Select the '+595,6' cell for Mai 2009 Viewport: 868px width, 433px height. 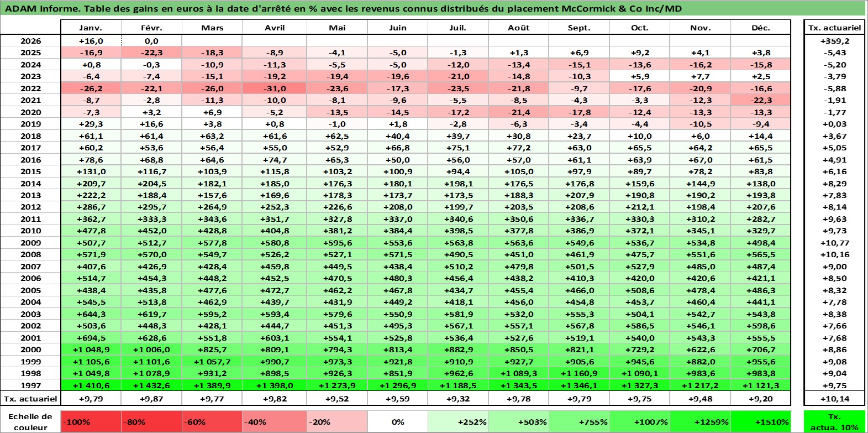pyautogui.click(x=337, y=243)
